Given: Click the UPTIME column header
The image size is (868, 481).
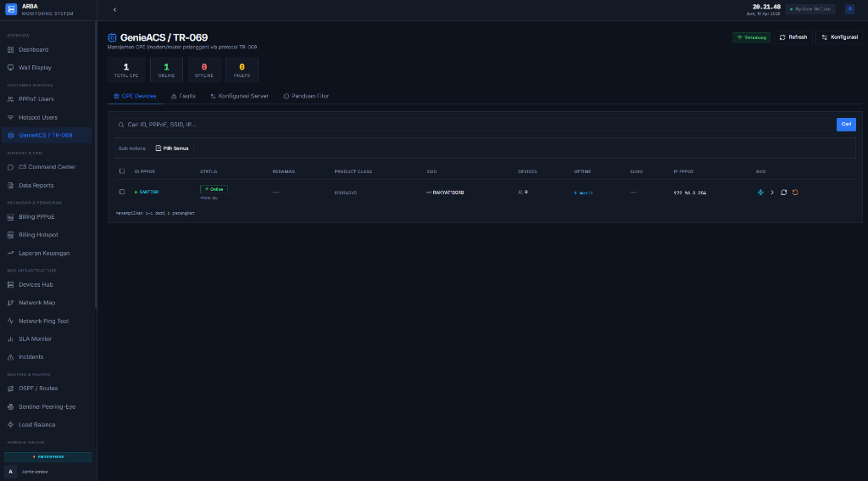Looking at the screenshot, I should tap(582, 171).
